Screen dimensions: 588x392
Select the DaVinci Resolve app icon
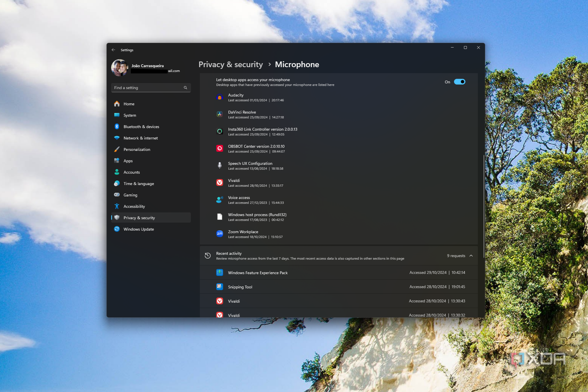coord(220,114)
